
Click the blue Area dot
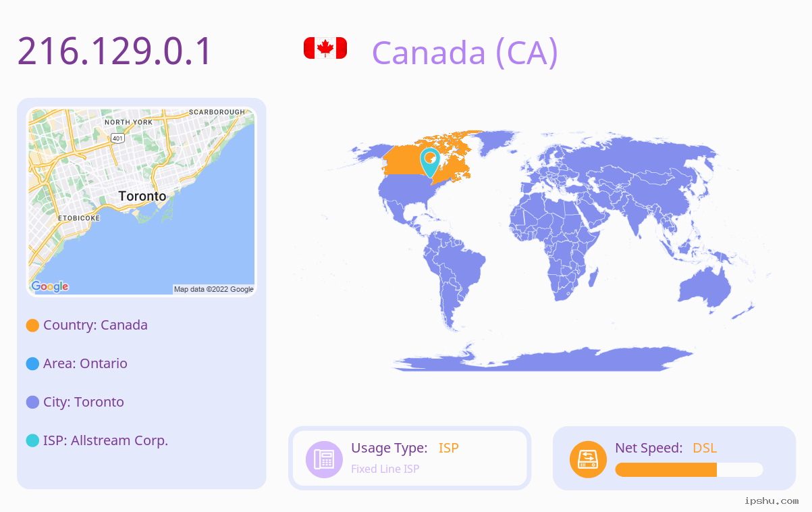(x=32, y=364)
